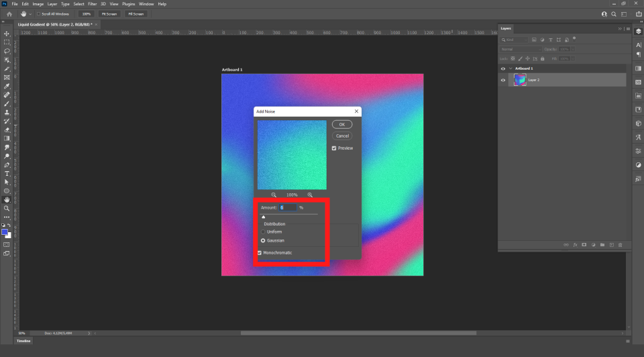Click the delete layer trash icon
Viewport: 644px width, 357px height.
point(620,245)
